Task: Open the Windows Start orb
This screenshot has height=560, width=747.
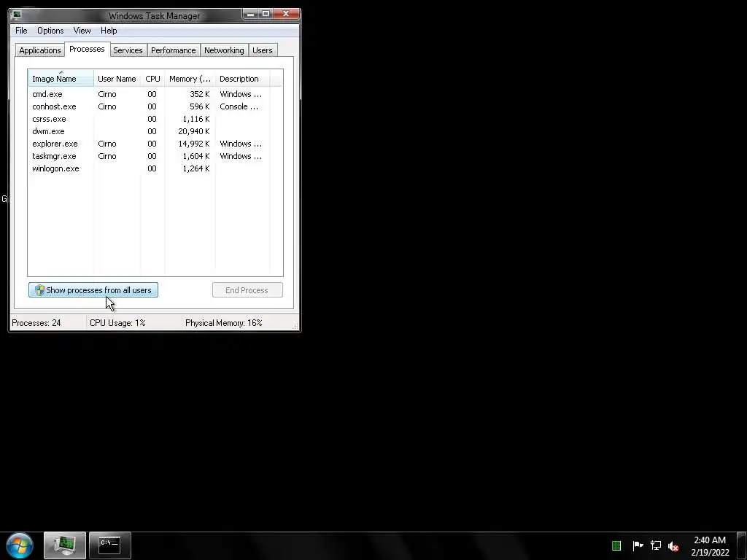Action: coord(20,545)
